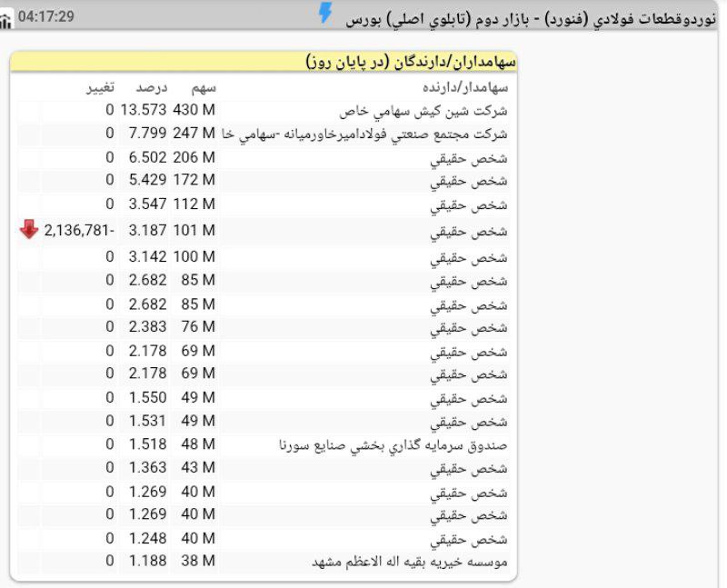The image size is (727, 588).
Task: Click the 13.573 percent value
Action: (x=144, y=110)
